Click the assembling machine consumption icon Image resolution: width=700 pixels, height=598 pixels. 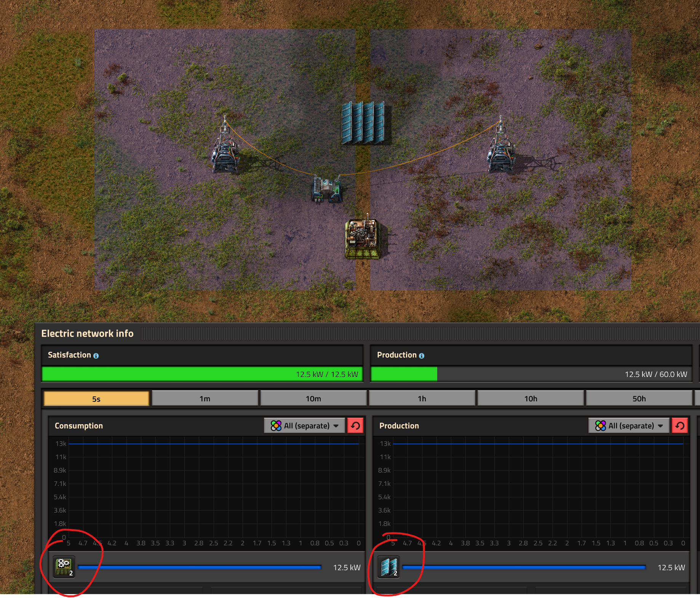[x=64, y=567]
